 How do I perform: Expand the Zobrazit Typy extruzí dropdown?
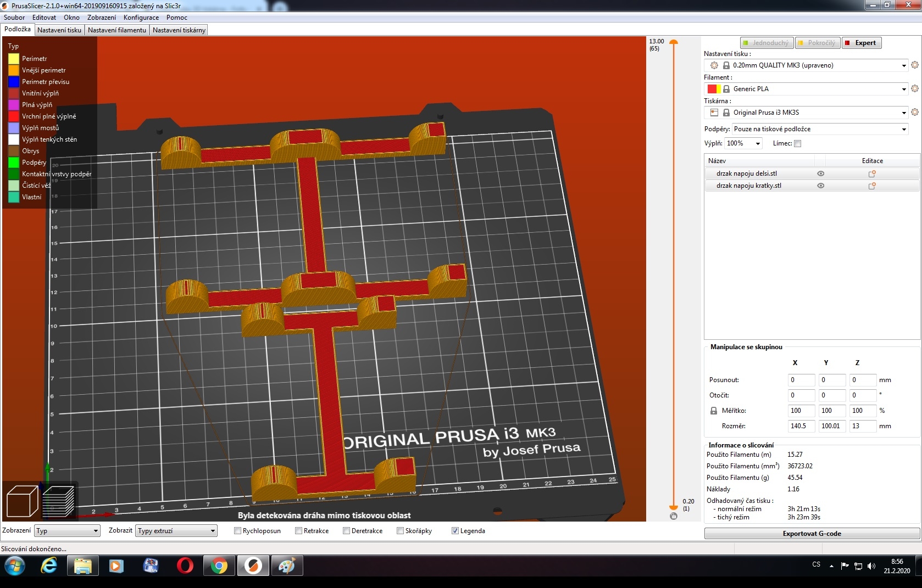coord(176,531)
